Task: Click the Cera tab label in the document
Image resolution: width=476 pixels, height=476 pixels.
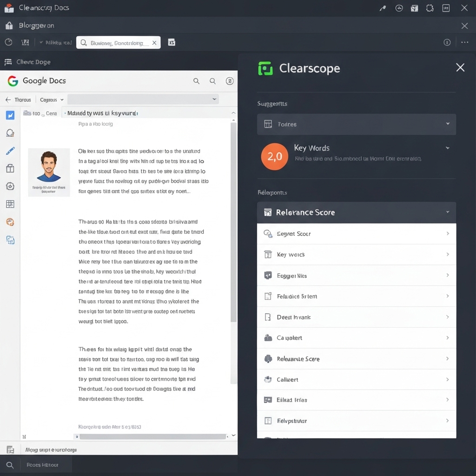Action: click(x=51, y=113)
